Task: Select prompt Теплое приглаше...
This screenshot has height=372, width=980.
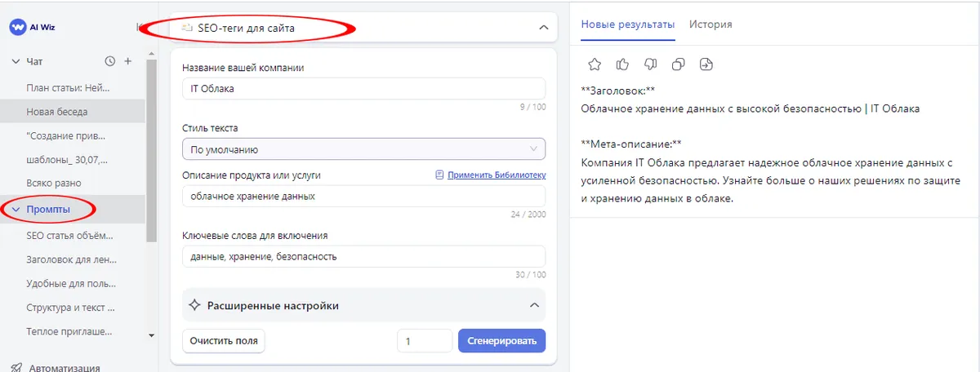Action: (x=69, y=332)
